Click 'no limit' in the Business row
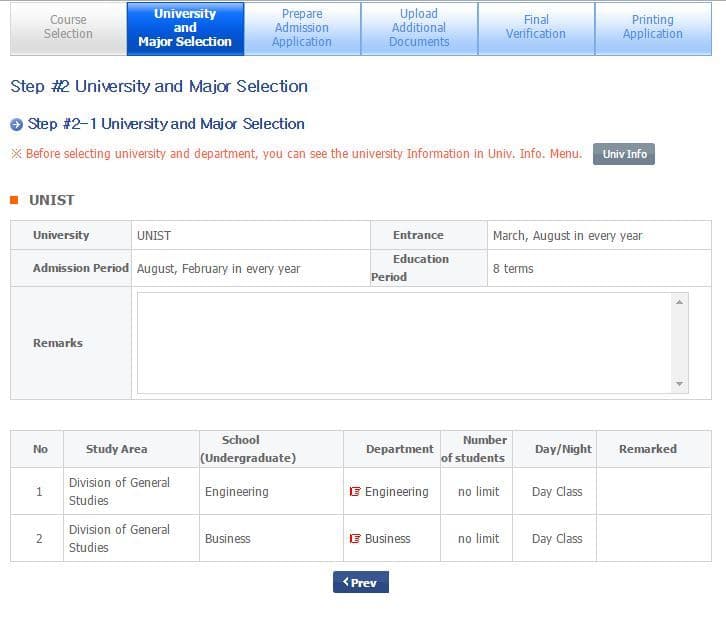The image size is (726, 620). (x=478, y=539)
